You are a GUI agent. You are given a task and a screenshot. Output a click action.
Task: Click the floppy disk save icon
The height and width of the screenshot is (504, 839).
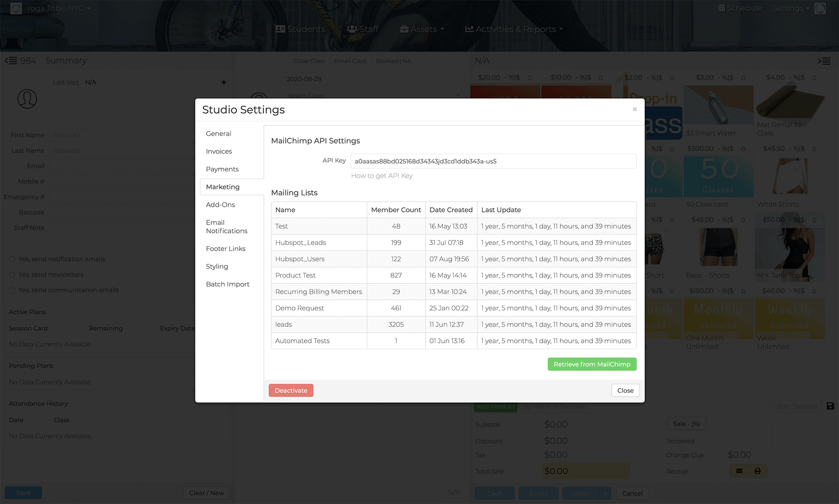[830, 406]
